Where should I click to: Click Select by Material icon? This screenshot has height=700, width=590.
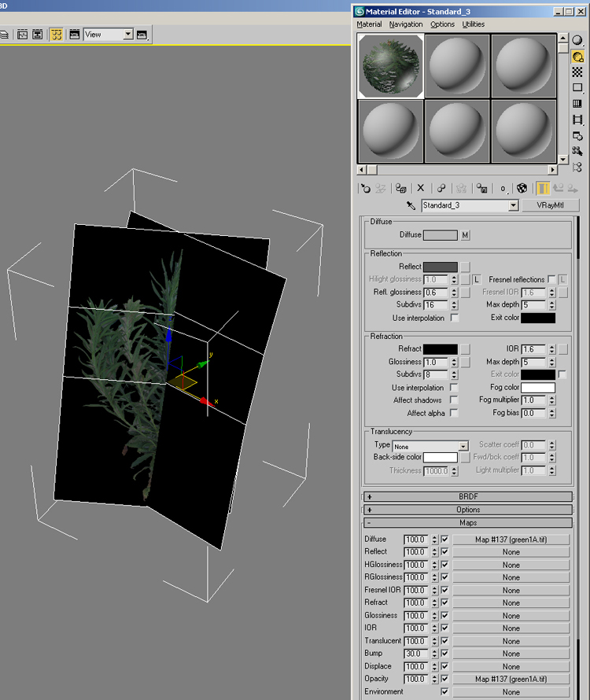click(577, 151)
